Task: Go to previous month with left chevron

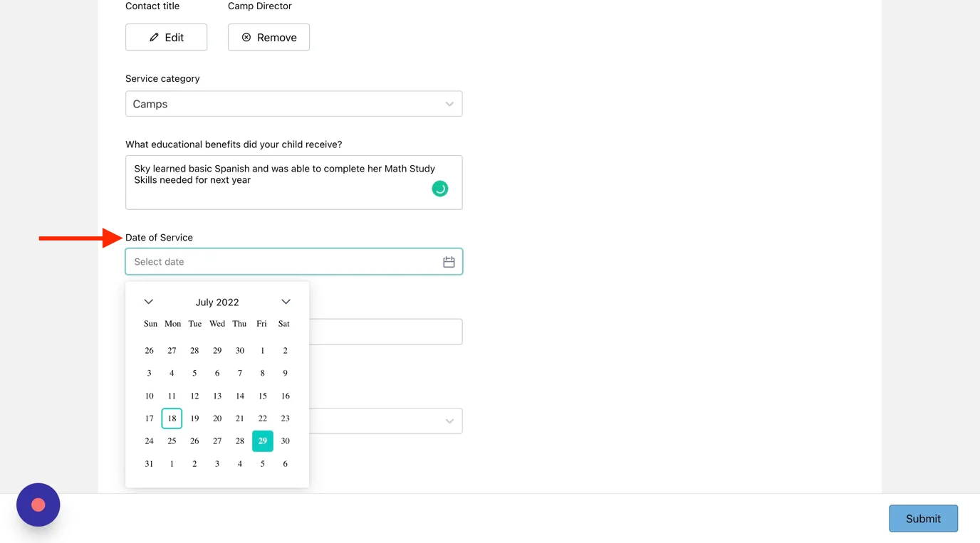Action: point(148,302)
